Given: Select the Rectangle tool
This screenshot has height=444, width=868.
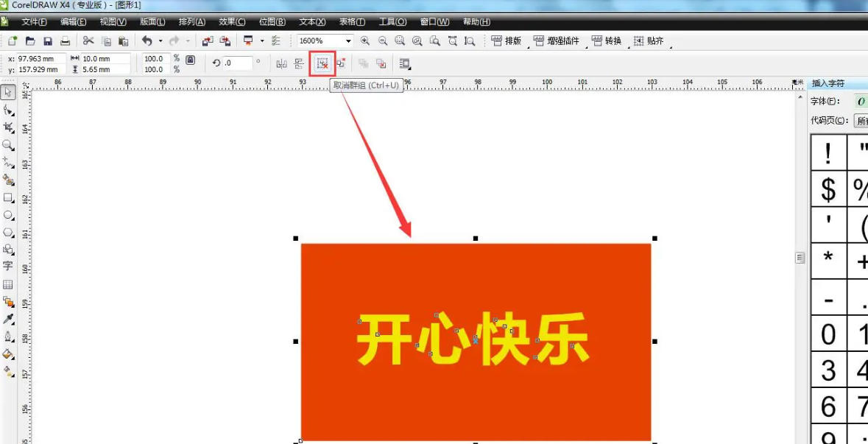Looking at the screenshot, I should [x=9, y=197].
